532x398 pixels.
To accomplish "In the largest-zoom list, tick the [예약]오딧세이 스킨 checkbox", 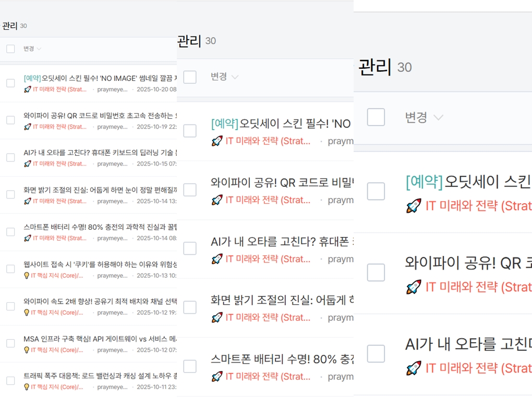I will pyautogui.click(x=376, y=191).
